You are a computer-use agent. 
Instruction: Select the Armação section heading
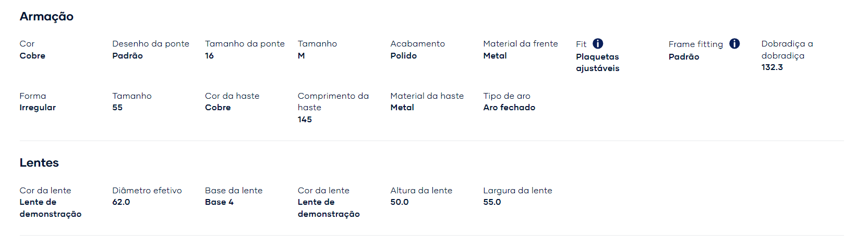click(46, 17)
